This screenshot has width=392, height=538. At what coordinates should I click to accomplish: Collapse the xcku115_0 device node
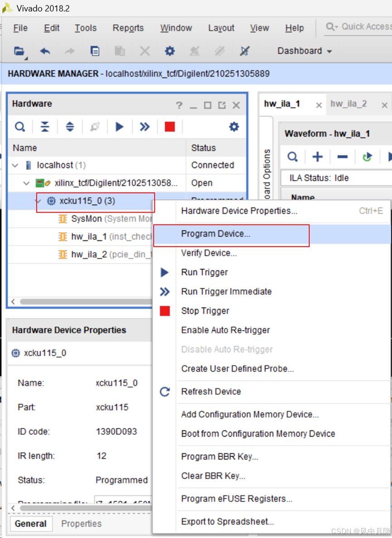pos(38,201)
